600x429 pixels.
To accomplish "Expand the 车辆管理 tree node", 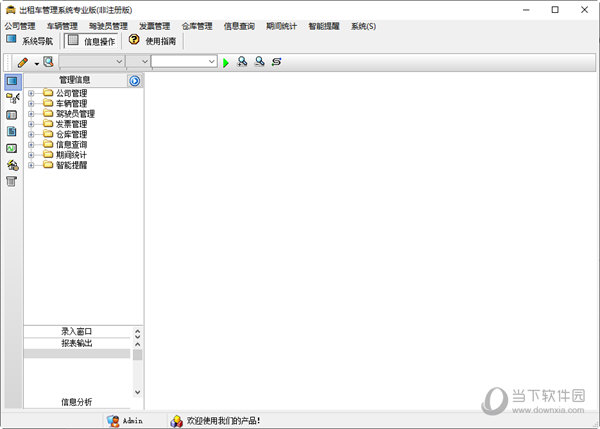I will pos(31,103).
